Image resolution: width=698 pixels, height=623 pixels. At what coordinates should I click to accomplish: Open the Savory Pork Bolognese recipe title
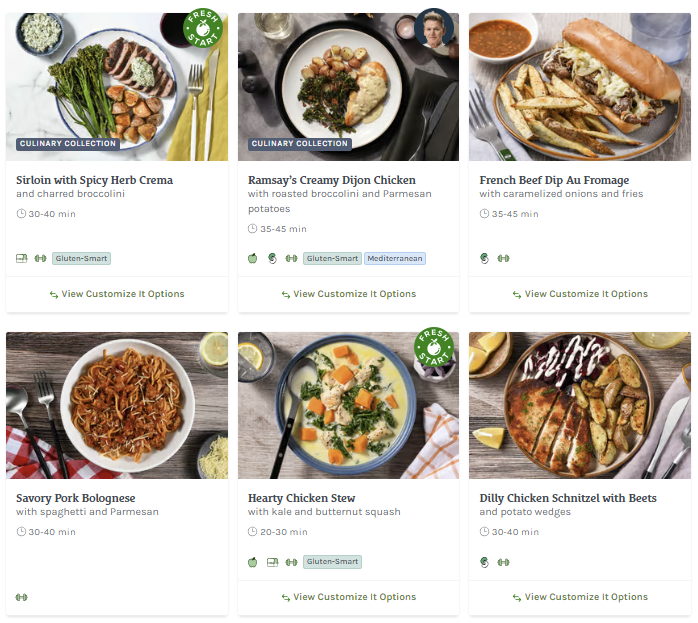click(x=76, y=498)
